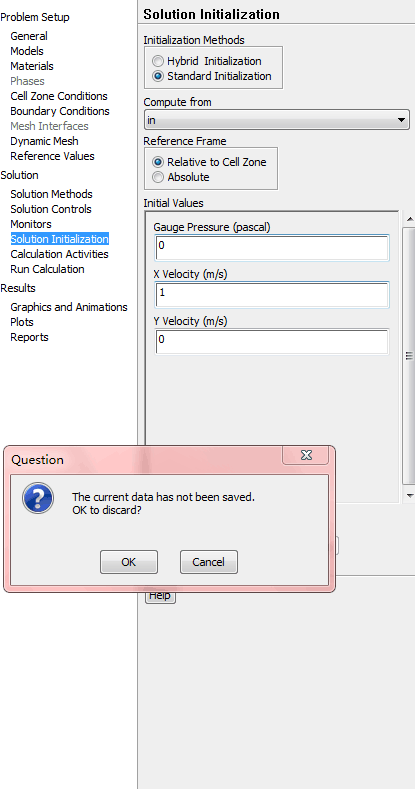Click the Help button
This screenshot has width=415, height=789.
160,596
